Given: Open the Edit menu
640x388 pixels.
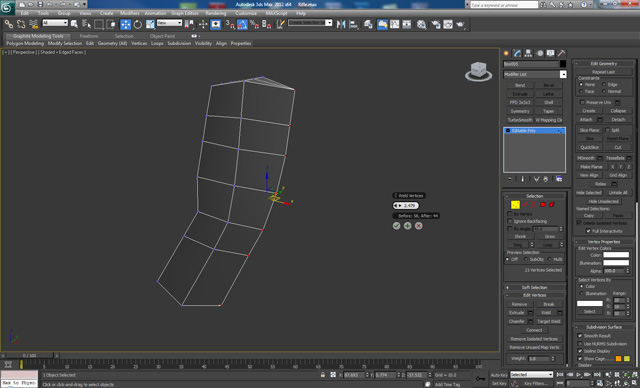Looking at the screenshot, I should pyautogui.click(x=25, y=13).
